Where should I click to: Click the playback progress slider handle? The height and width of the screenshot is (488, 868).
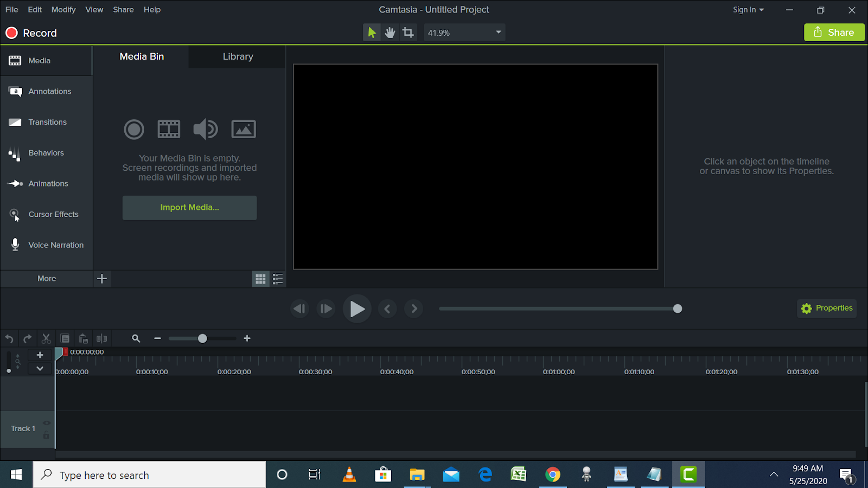[x=678, y=309]
